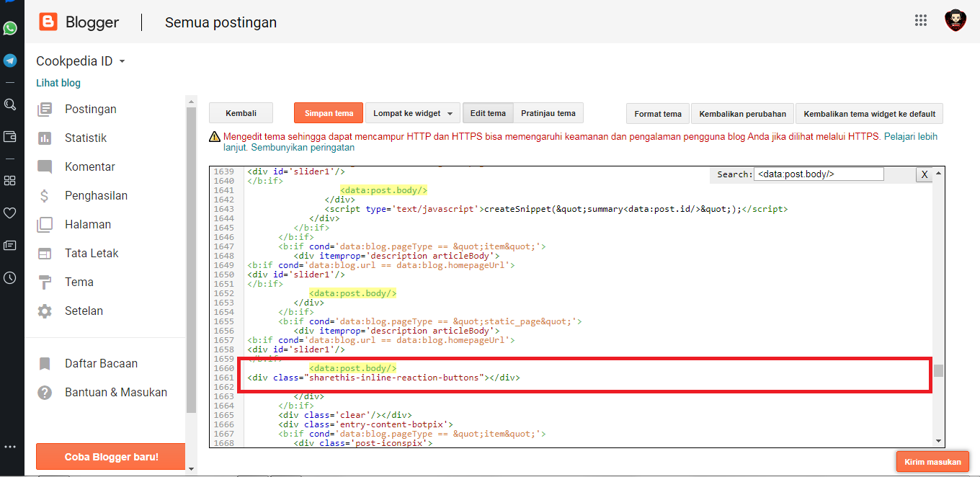
Task: Open the Statistik section
Action: pyautogui.click(x=85, y=138)
